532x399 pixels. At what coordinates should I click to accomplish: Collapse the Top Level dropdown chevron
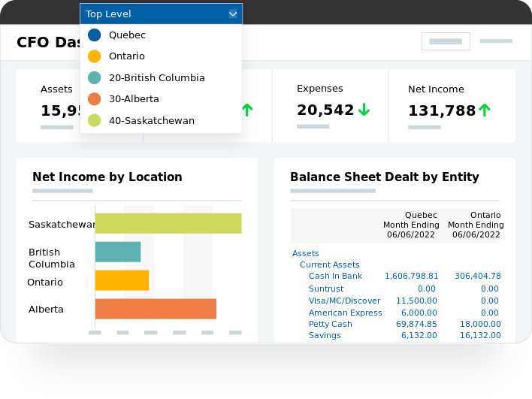[x=233, y=14]
